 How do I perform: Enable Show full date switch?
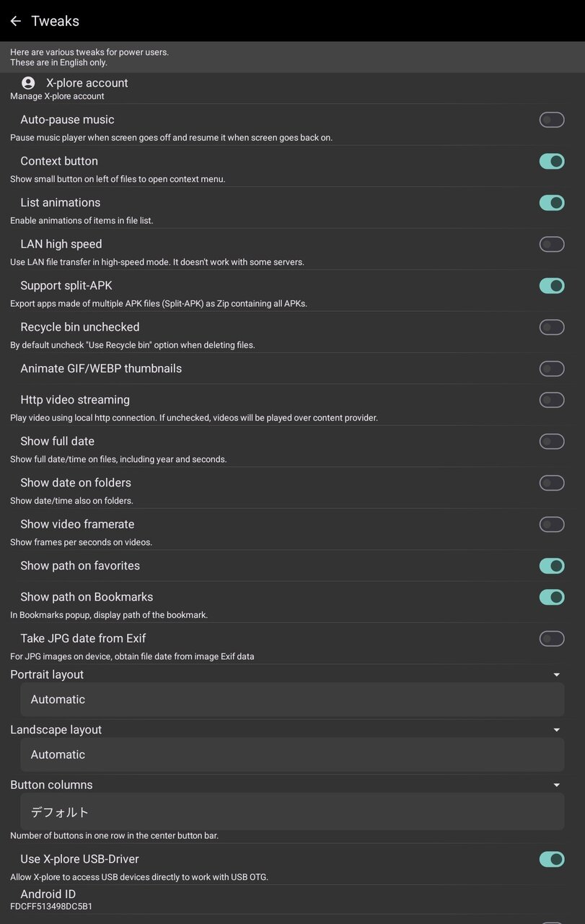point(551,441)
